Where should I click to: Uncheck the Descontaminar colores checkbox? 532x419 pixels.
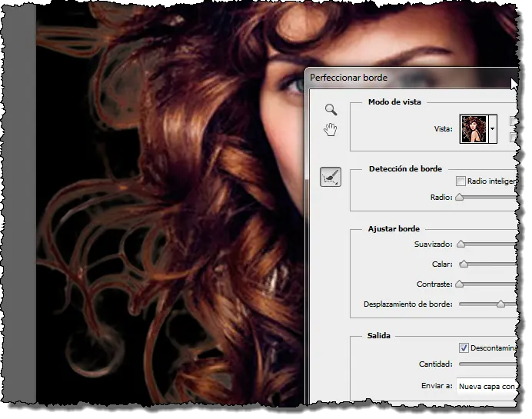[x=464, y=348]
